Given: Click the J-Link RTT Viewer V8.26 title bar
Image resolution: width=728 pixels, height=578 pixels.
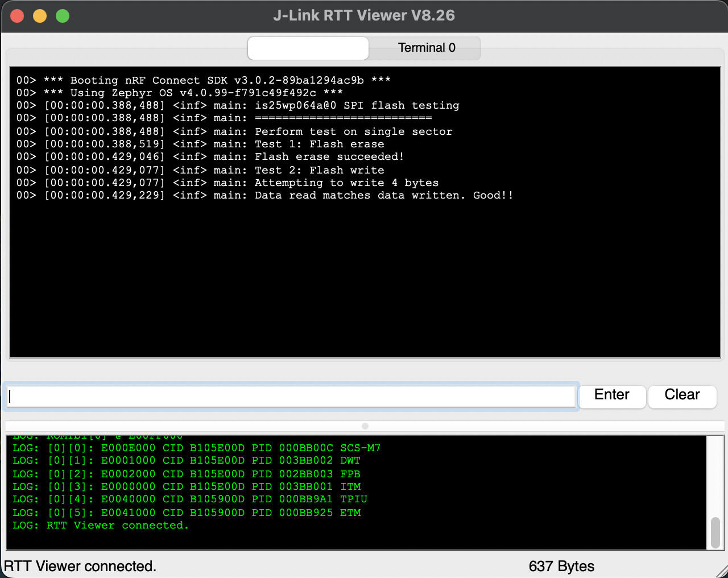Looking at the screenshot, I should point(364,15).
